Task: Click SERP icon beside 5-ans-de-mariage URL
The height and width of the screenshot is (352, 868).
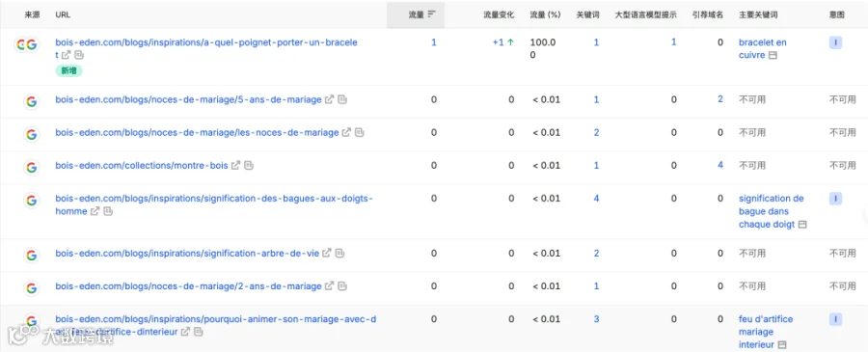Action: coord(342,99)
